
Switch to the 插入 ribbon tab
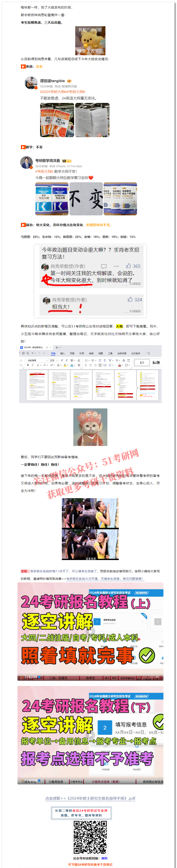63,354
